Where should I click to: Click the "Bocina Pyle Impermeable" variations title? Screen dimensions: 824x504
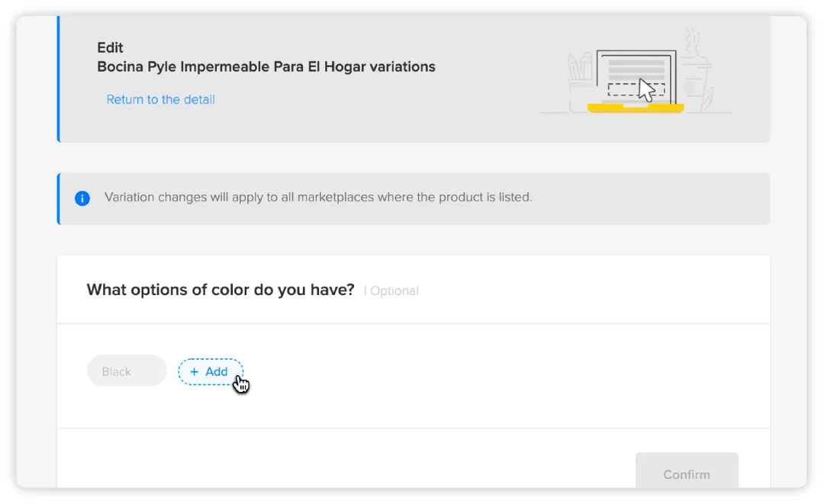tap(266, 67)
